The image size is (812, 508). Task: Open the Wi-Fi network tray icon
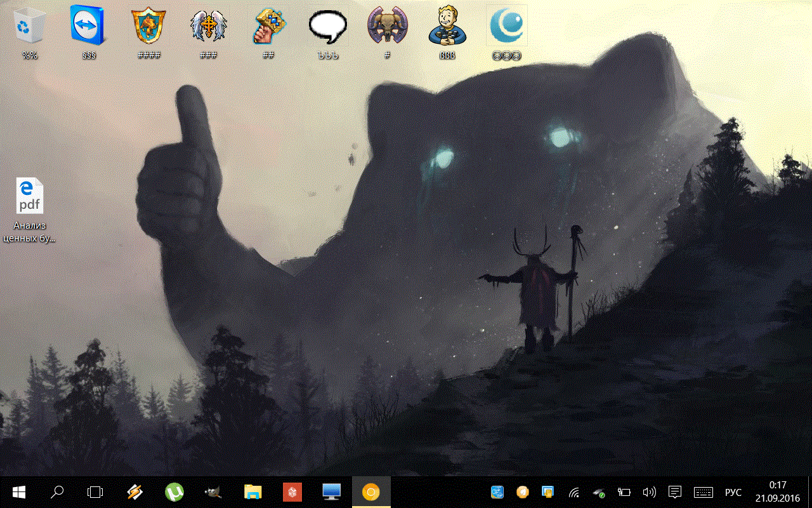pos(573,492)
